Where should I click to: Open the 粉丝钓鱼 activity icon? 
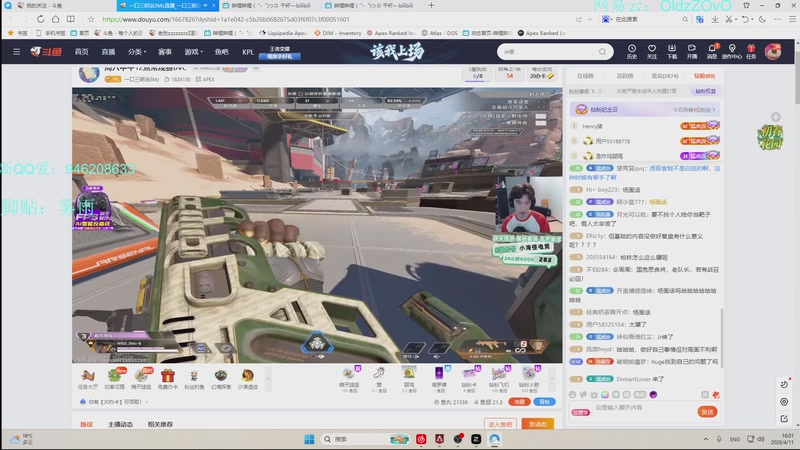[194, 379]
